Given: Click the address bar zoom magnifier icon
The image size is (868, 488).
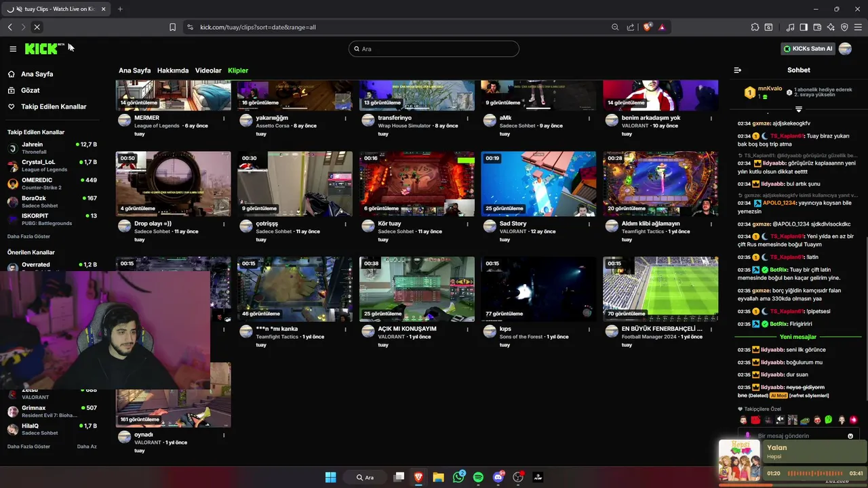Looking at the screenshot, I should pos(615,27).
